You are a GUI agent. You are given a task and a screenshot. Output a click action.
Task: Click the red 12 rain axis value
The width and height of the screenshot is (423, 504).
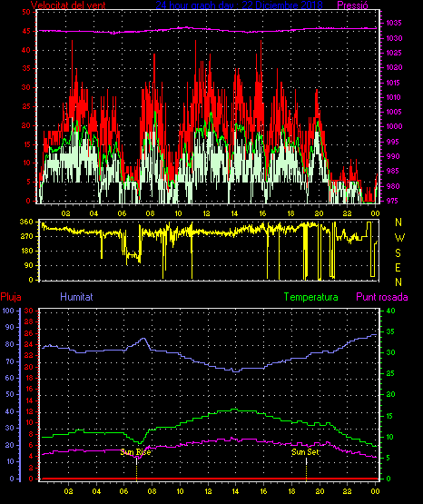pyautogui.click(x=29, y=411)
